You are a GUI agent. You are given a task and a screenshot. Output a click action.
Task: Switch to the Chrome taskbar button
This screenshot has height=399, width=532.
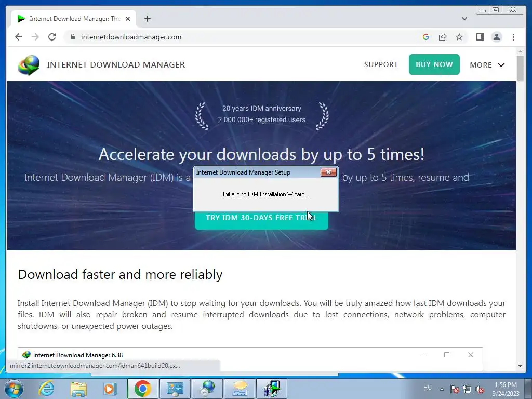142,389
